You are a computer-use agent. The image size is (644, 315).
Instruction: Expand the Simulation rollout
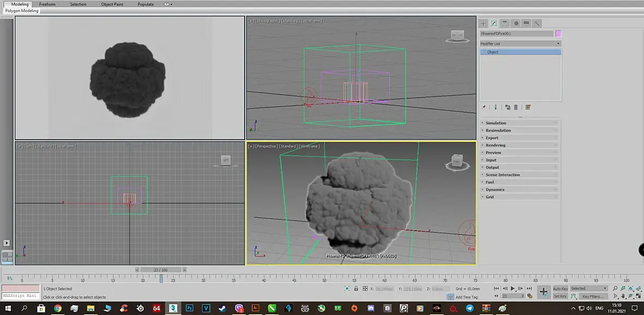click(x=496, y=123)
